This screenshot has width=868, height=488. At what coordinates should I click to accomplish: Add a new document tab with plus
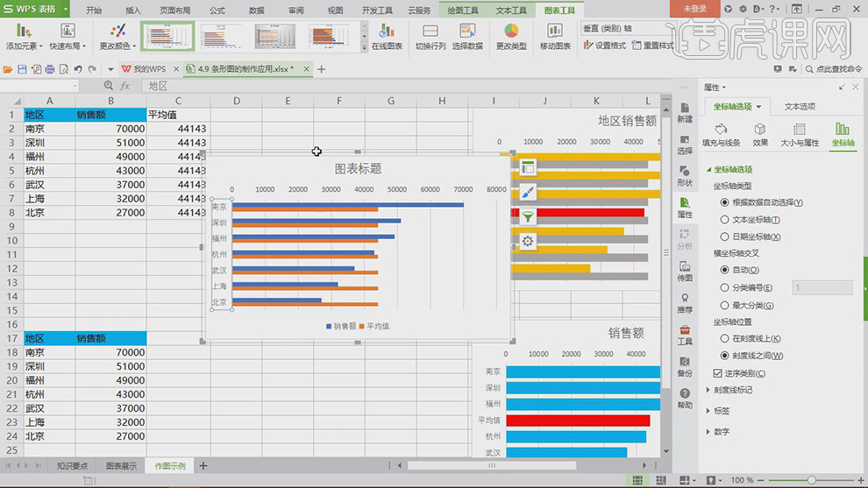click(x=322, y=69)
